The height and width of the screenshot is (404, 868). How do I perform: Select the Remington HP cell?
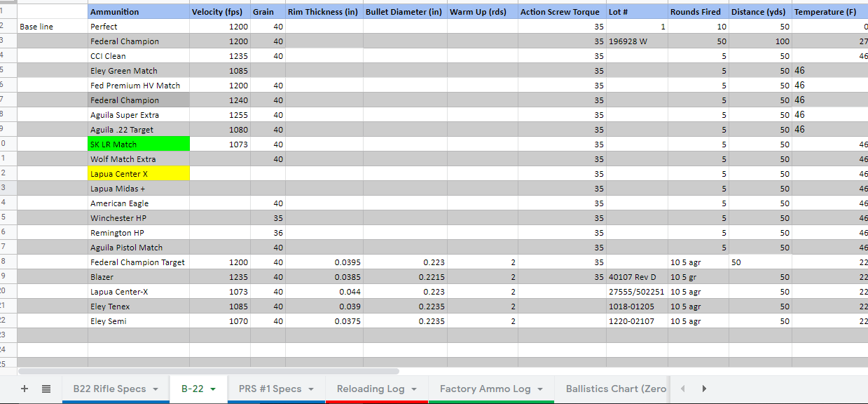[139, 233]
